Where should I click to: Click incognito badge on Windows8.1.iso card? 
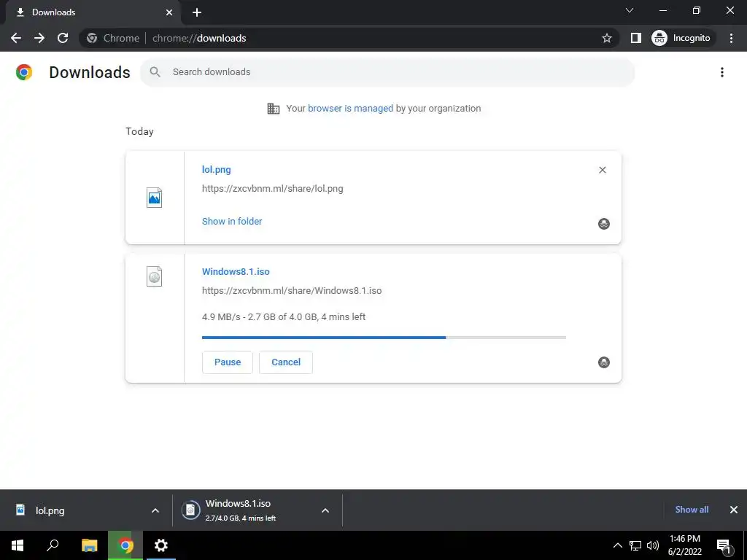603,362
